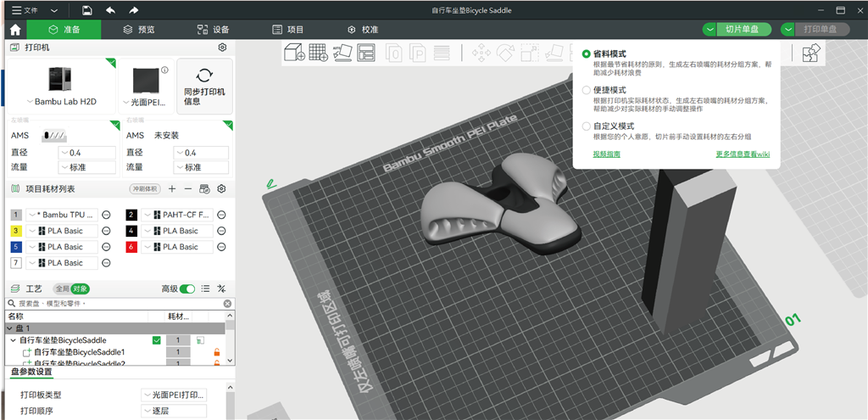
Task: Open printer settings gear icon
Action: point(222,48)
